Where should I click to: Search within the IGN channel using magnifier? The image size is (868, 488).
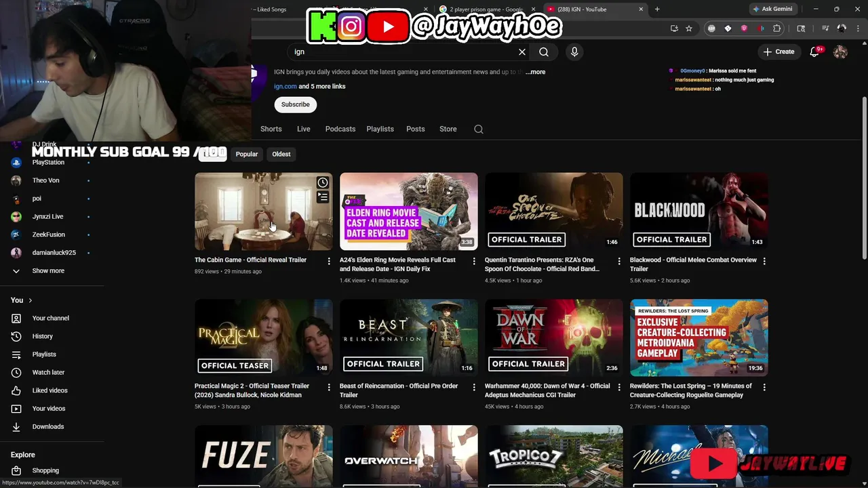(x=479, y=129)
